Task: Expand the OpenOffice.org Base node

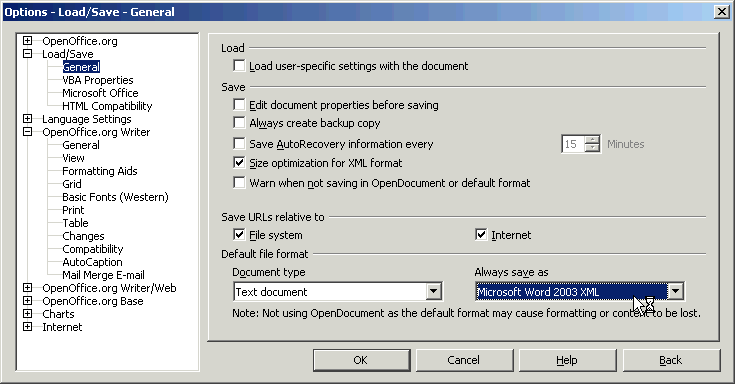Action: (28, 301)
